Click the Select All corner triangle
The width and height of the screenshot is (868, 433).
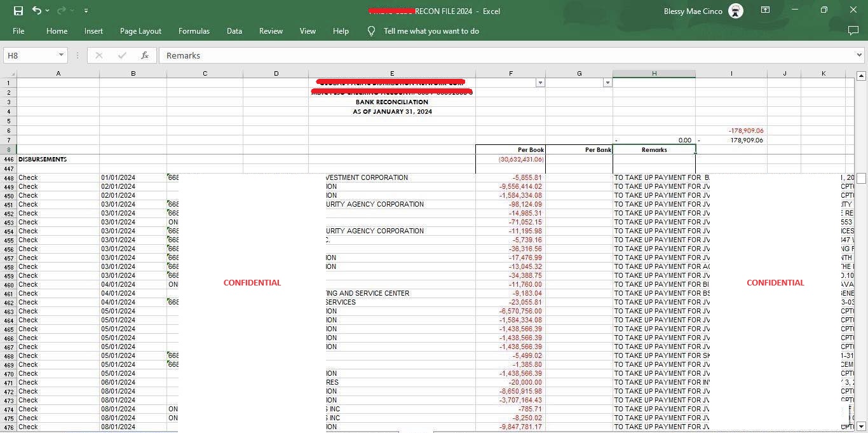[9, 74]
